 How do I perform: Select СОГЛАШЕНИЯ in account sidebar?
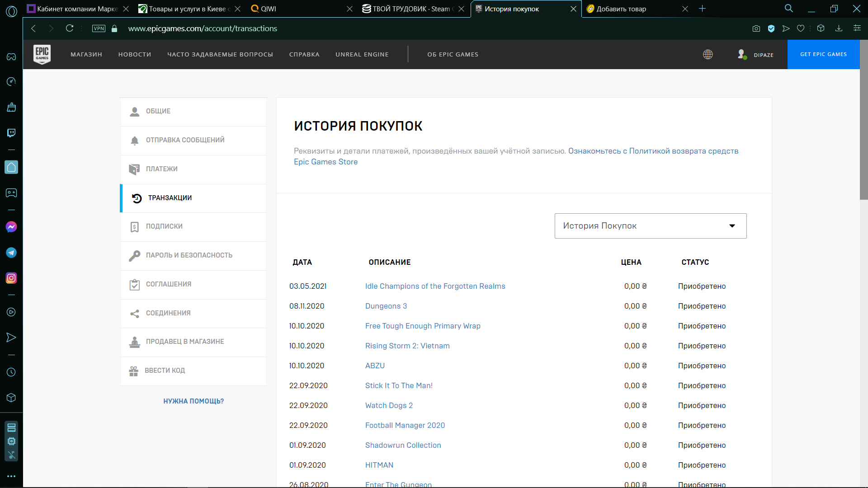click(x=193, y=285)
